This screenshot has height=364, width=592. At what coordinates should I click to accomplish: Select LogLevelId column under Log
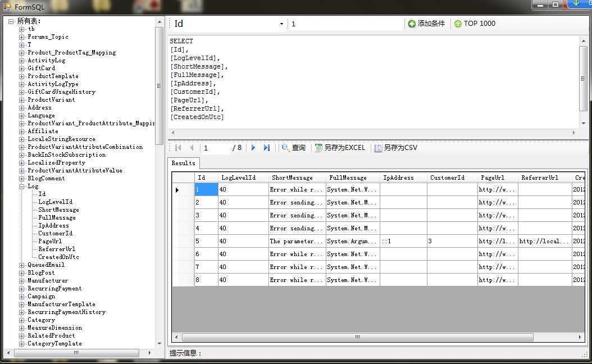[55, 202]
